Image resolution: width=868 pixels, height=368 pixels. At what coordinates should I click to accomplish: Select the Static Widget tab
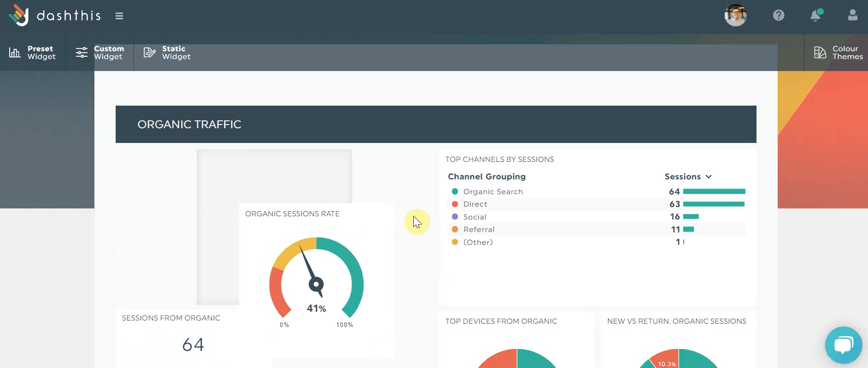(167, 53)
